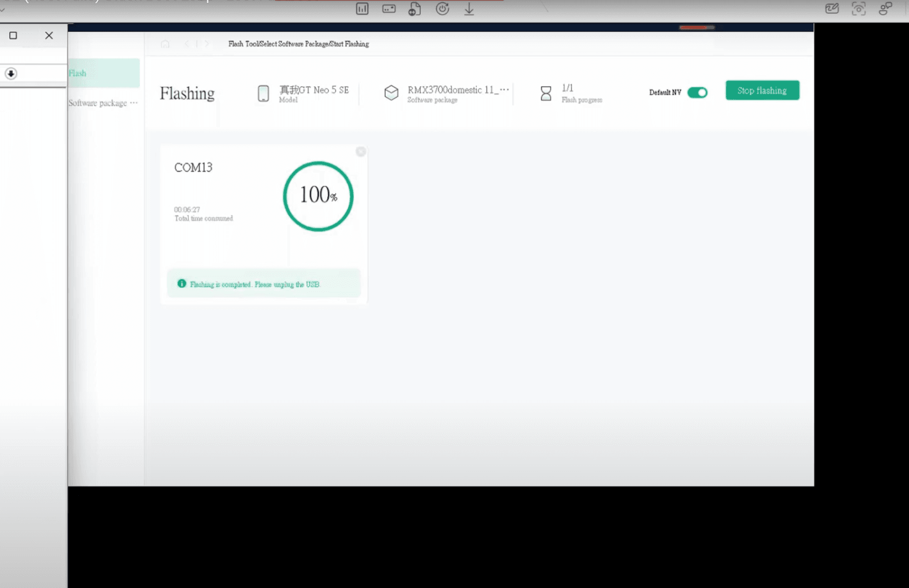
Task: Click the 100% progress circle
Action: click(x=318, y=196)
